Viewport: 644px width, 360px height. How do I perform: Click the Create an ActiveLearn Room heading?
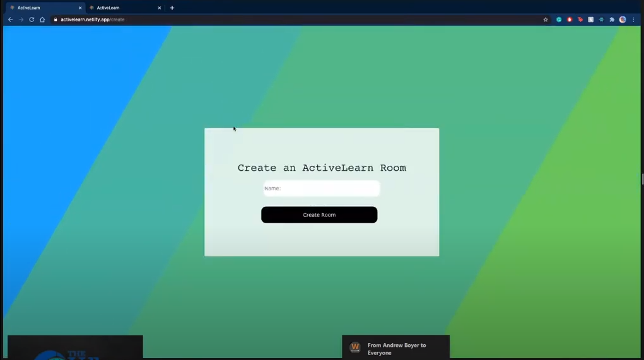[322, 168]
